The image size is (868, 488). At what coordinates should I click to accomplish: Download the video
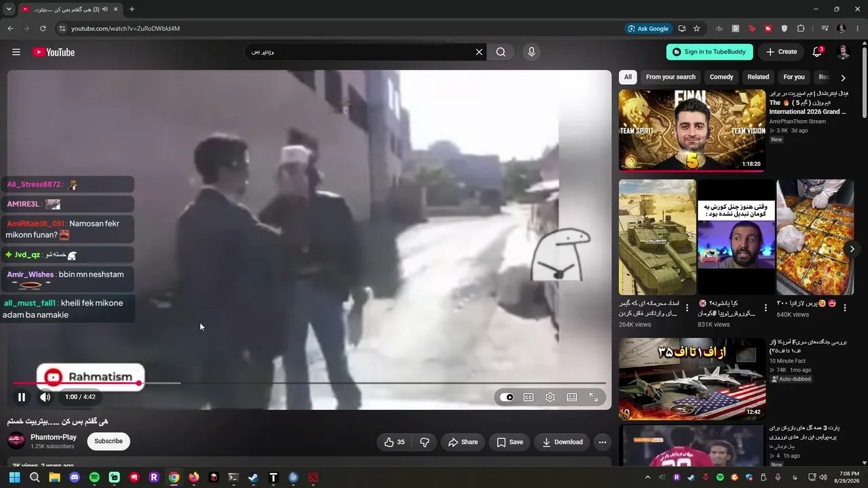pos(562,442)
